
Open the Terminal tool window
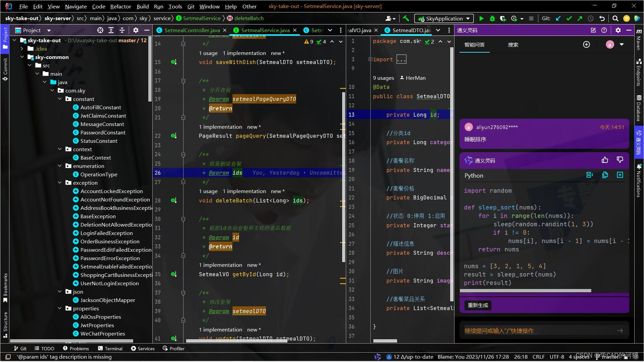[110, 349]
